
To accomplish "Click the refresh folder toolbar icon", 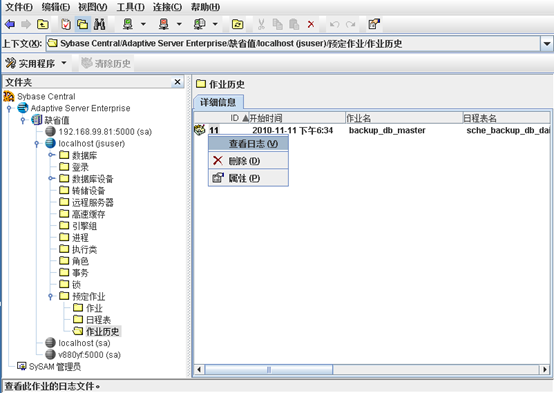I will coord(237,24).
